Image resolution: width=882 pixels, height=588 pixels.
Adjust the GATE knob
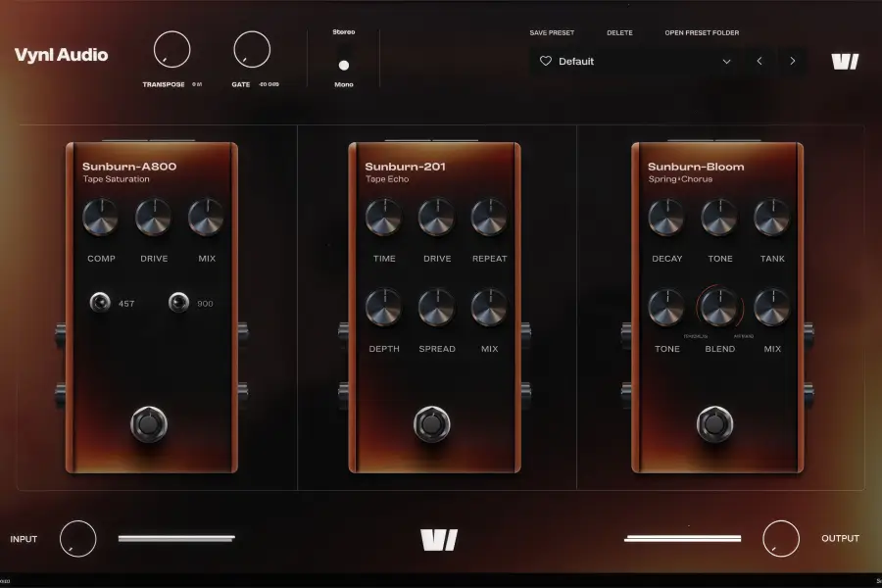tap(252, 50)
